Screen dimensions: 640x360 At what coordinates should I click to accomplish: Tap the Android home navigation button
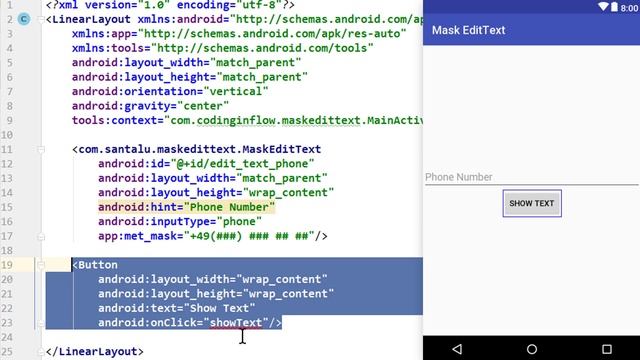click(532, 349)
